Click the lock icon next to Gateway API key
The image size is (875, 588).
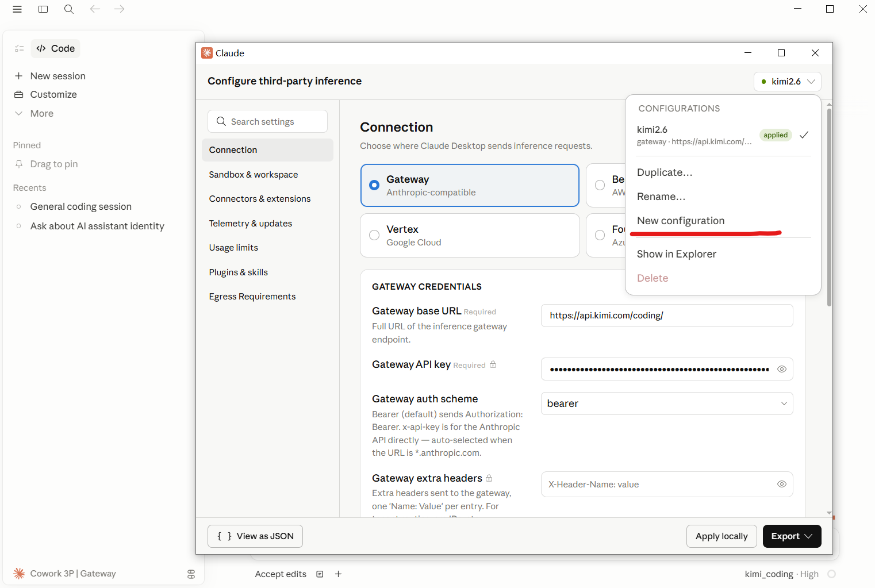[493, 364]
